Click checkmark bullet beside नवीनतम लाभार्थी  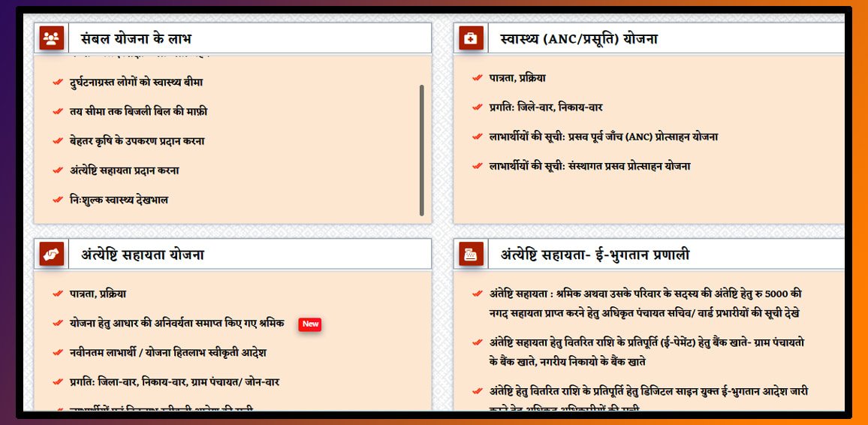(58, 352)
